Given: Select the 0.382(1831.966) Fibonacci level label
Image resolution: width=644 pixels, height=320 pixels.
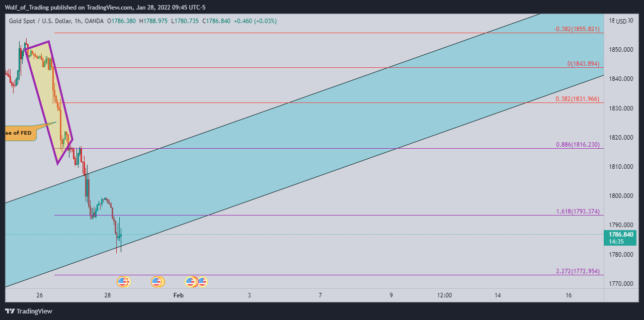Looking at the screenshot, I should click(x=578, y=99).
